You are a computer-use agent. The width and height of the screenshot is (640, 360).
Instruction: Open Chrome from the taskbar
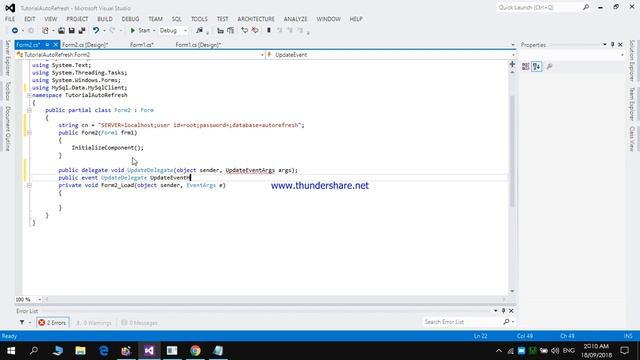195,351
